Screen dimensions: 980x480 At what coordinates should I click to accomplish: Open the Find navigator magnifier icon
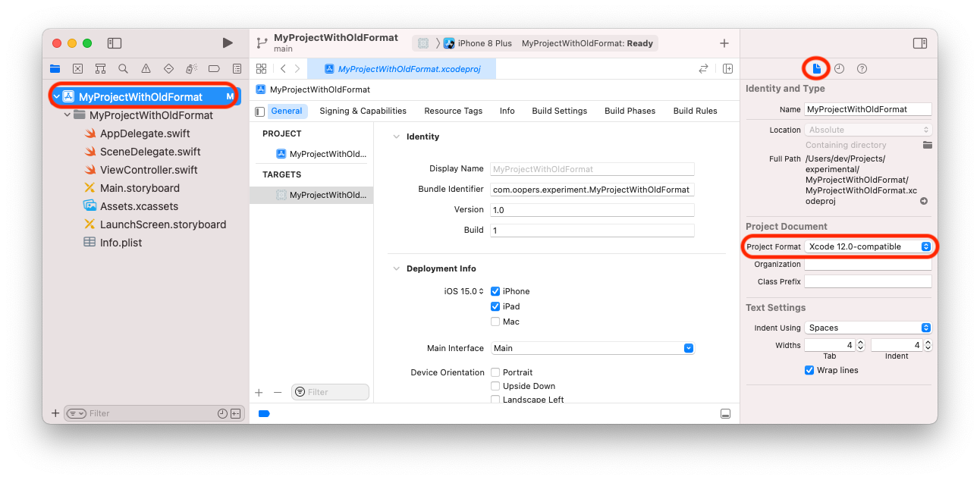pyautogui.click(x=123, y=68)
